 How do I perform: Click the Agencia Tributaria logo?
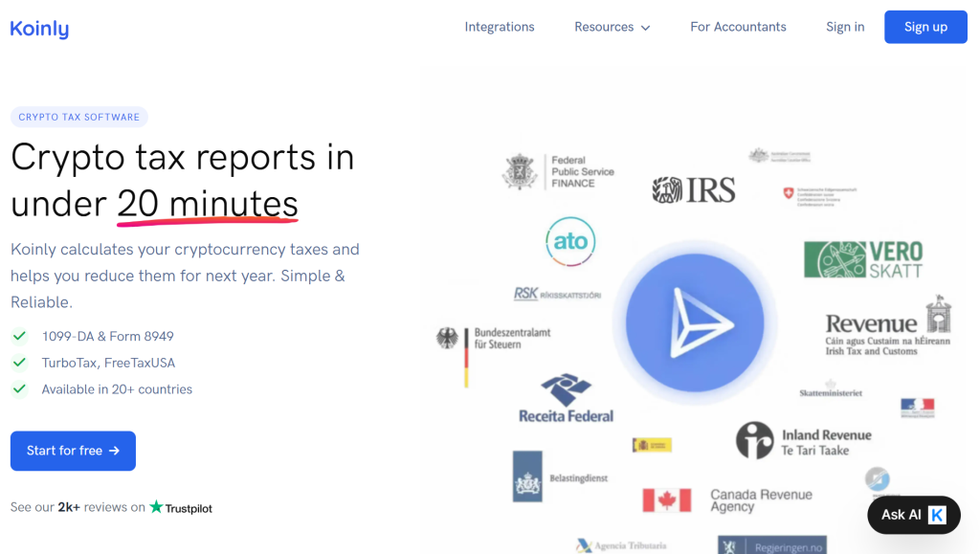(x=621, y=545)
